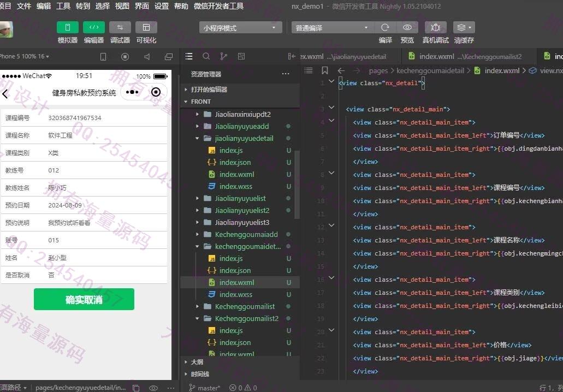Screen dimensions: 563x392
Task: Toggle the visualization panel button
Action: coord(146,27)
